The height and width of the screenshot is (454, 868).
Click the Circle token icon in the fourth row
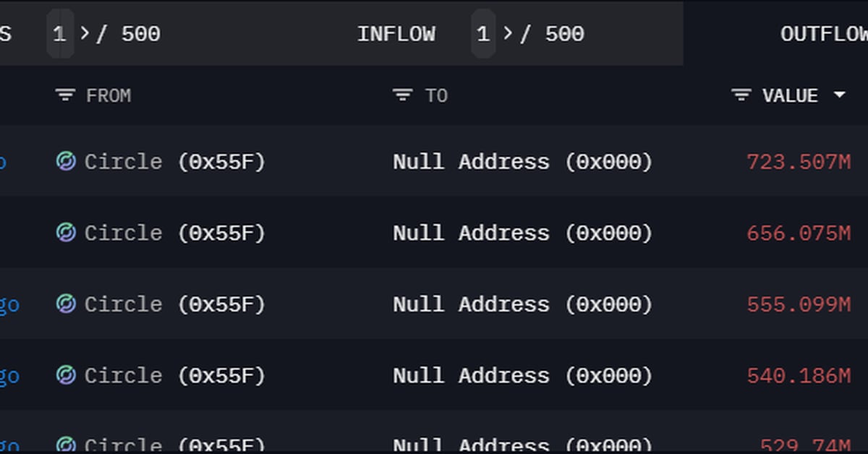(67, 375)
